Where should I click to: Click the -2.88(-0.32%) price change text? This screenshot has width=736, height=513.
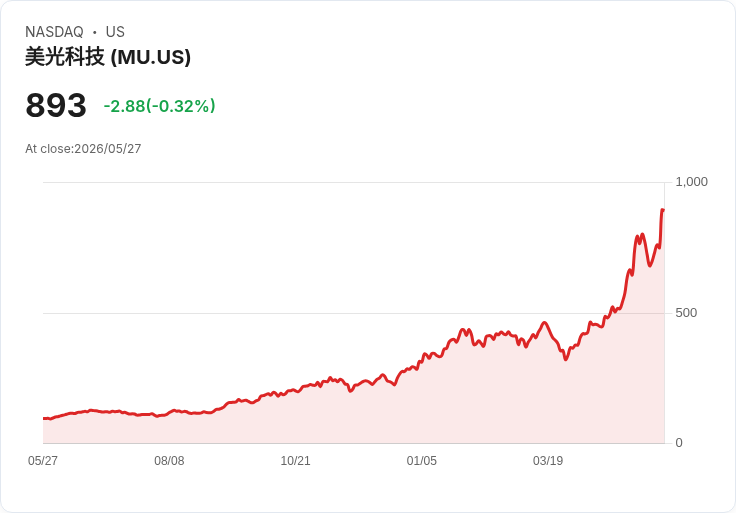[160, 106]
